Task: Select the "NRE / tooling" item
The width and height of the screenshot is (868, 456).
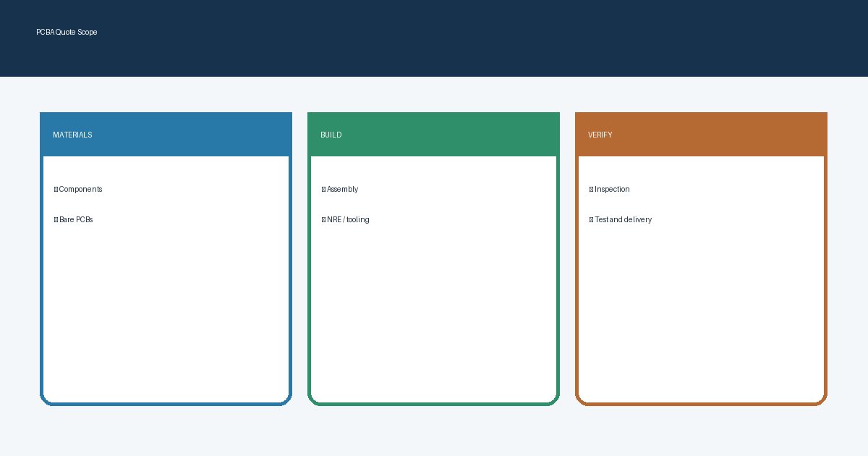Action: click(x=345, y=220)
